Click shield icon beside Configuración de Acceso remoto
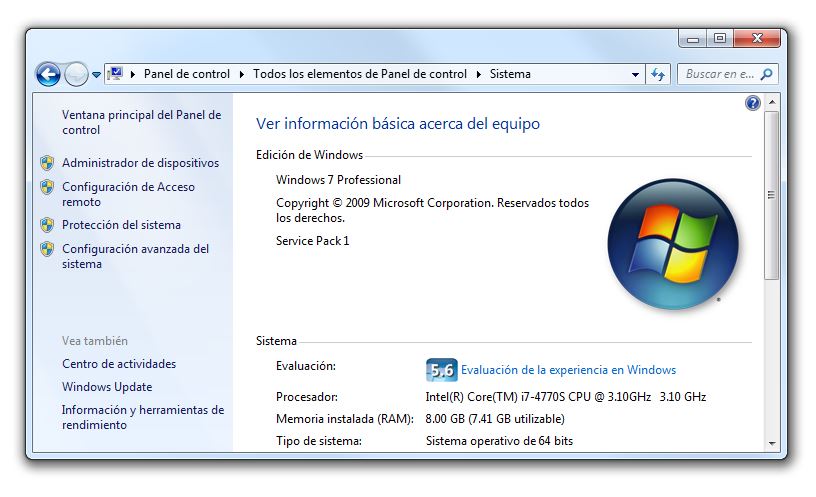816x497 pixels. click(x=47, y=187)
